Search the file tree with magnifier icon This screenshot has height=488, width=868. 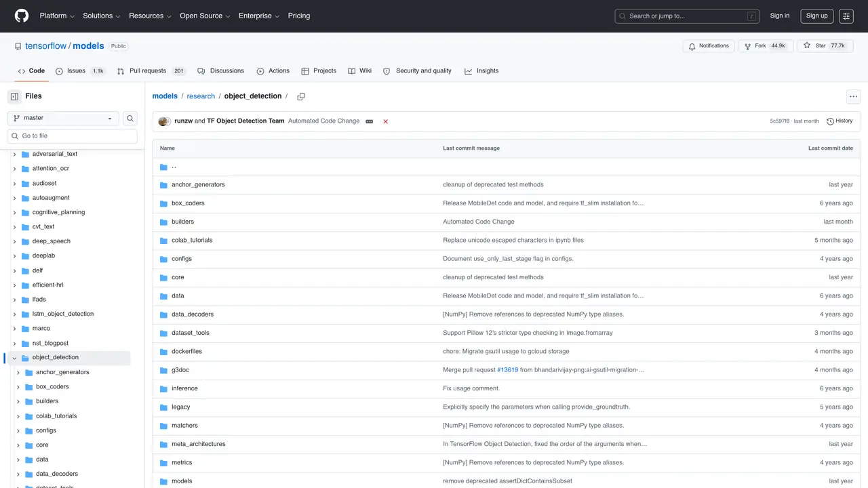[130, 118]
